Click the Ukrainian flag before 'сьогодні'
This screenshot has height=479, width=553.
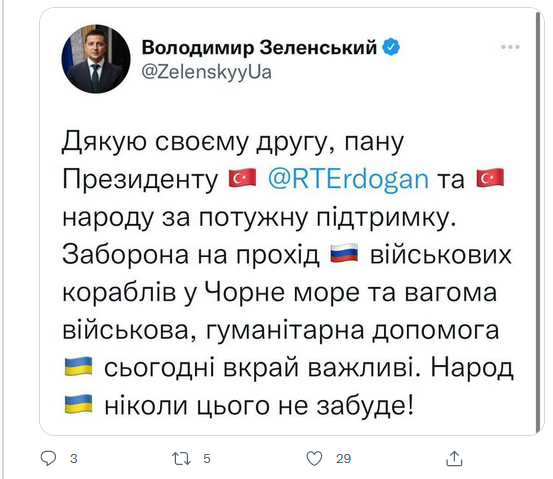tap(79, 366)
